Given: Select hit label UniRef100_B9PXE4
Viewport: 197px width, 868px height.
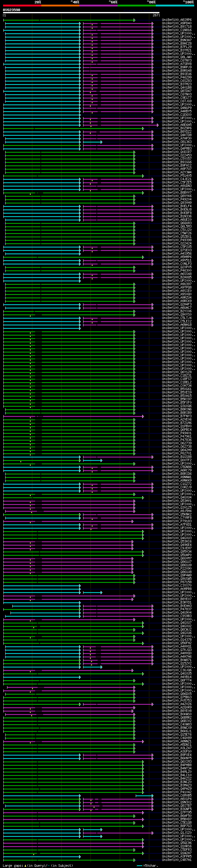Looking at the screenshot, I should click(177, 755).
